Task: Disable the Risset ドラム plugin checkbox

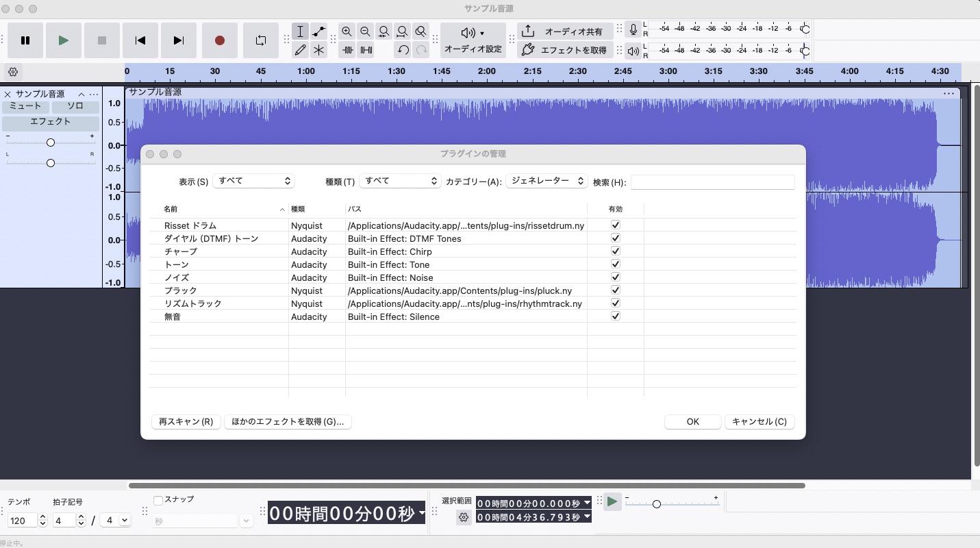Action: pyautogui.click(x=615, y=225)
